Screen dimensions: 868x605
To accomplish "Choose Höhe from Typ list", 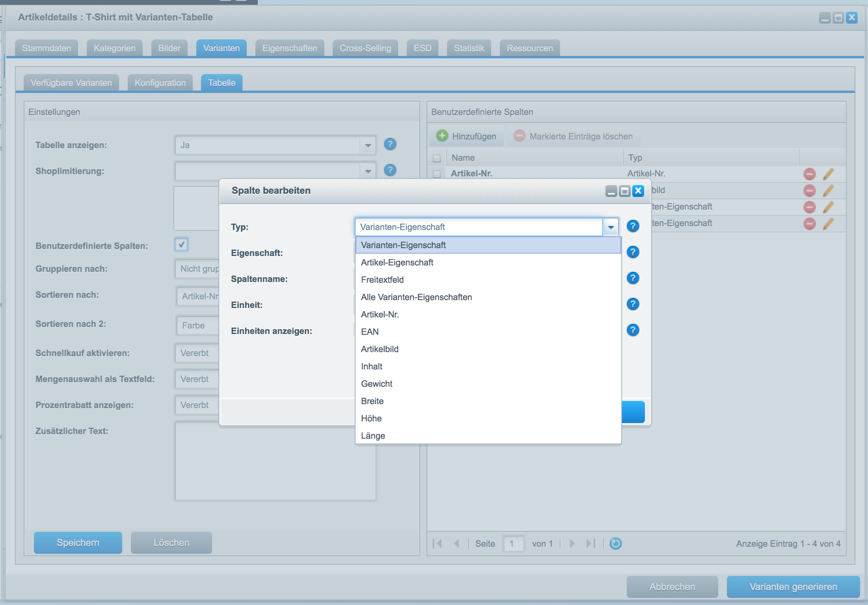I will pos(488,418).
